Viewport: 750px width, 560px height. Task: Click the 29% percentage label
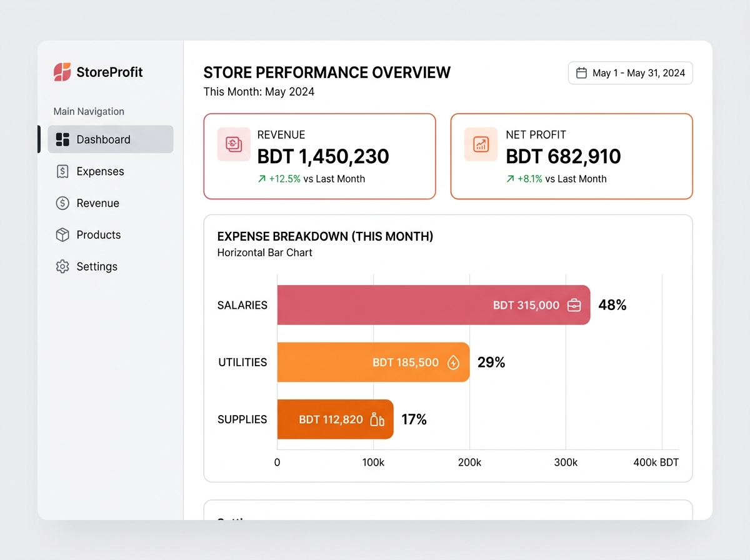[491, 362]
